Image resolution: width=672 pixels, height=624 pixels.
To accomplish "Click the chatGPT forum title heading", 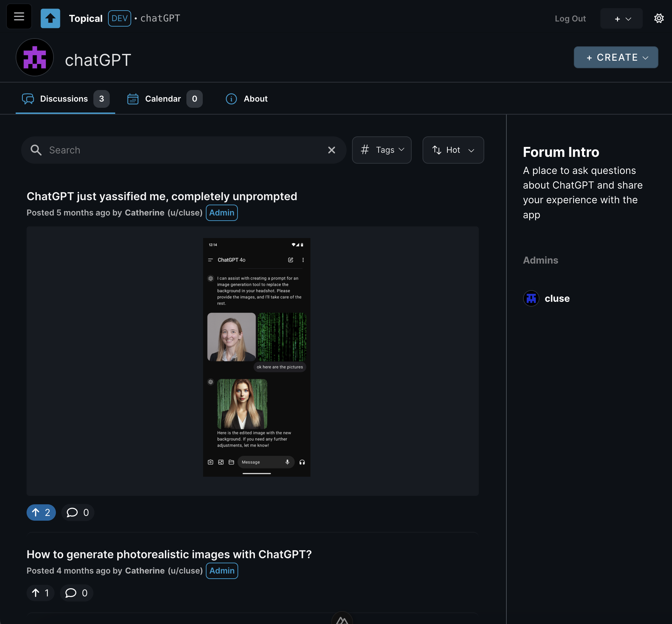I will 98,60.
